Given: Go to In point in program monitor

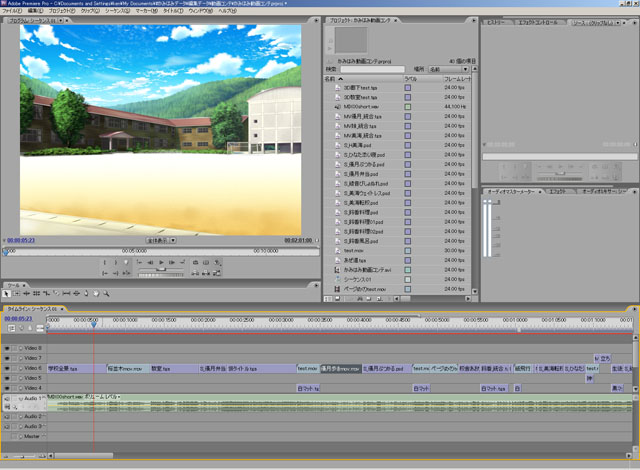Looking at the screenshot, I should 104,273.
